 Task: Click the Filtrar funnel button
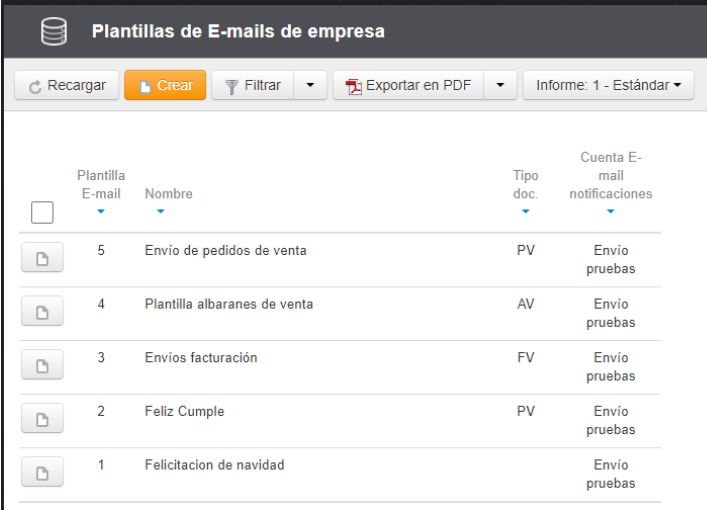(252, 85)
